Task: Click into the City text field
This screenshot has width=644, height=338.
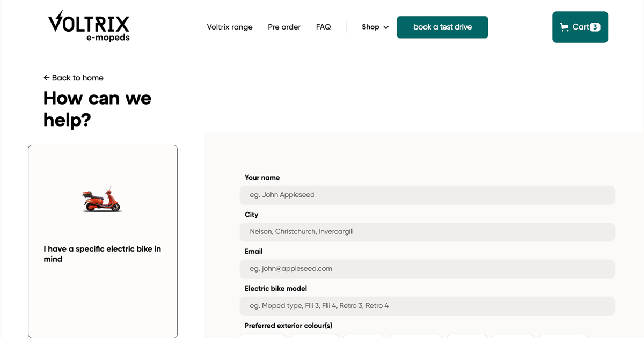Action: click(x=427, y=232)
